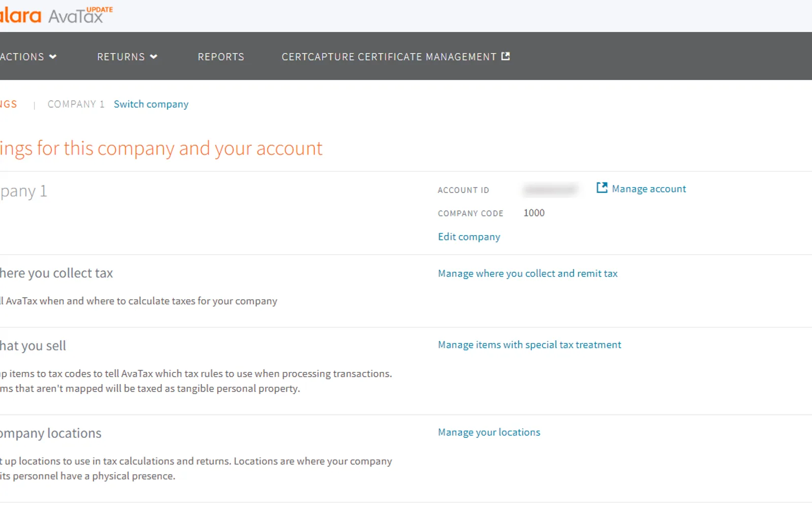This screenshot has height=508, width=812.
Task: Open Manage items with special tax treatment
Action: pyautogui.click(x=529, y=345)
